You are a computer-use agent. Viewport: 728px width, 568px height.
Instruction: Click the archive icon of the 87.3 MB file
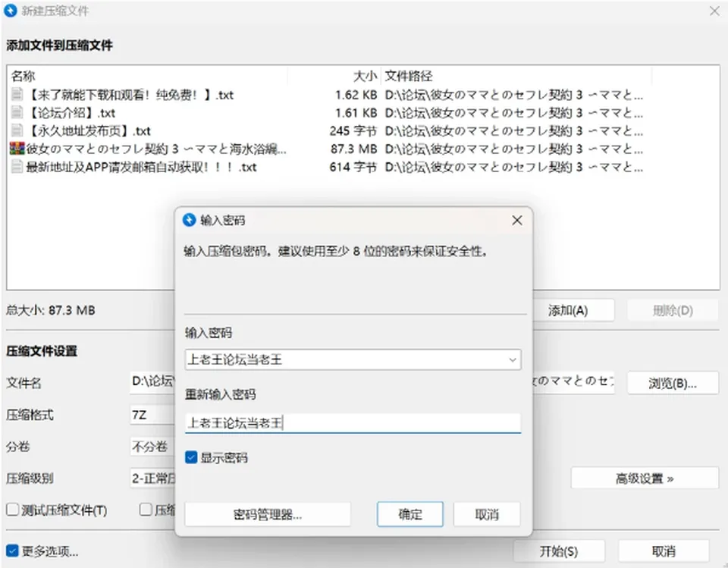click(x=17, y=149)
